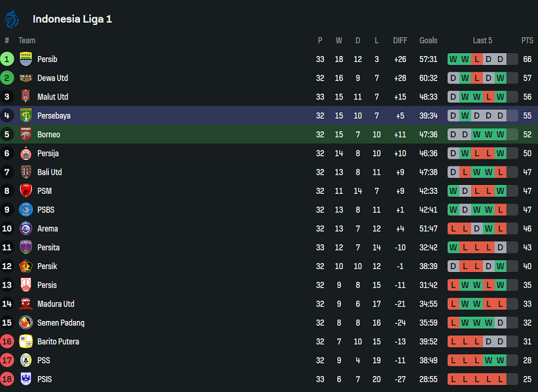Click the Persib club crest icon
Image resolution: width=538 pixels, height=392 pixels.
click(26, 59)
